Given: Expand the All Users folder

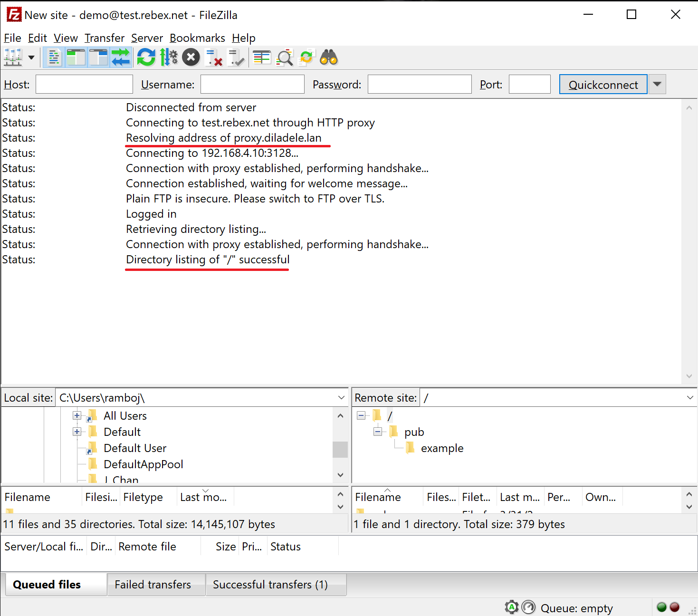Looking at the screenshot, I should click(77, 415).
